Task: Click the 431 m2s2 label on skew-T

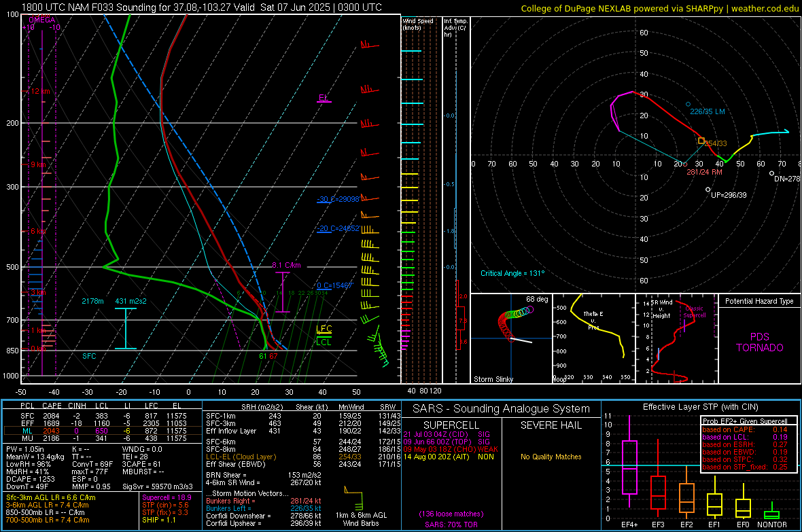Action: (x=131, y=301)
